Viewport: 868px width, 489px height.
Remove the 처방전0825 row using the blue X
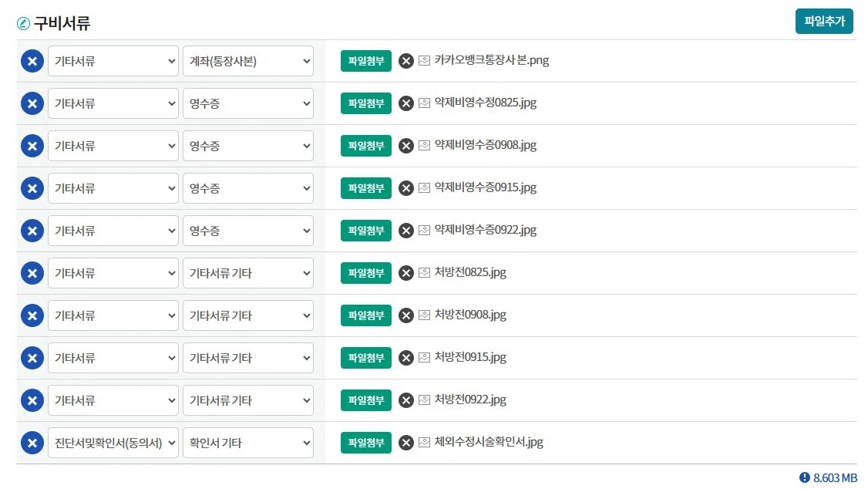(x=32, y=272)
